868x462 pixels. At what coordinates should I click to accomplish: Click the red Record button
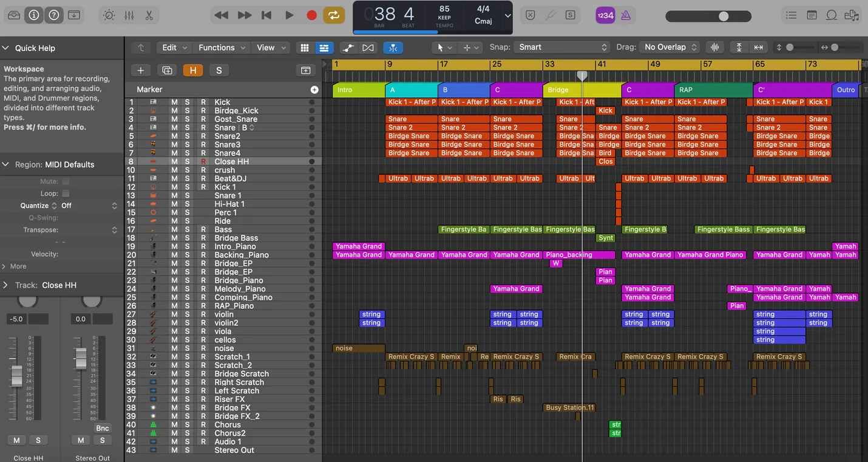pos(311,15)
